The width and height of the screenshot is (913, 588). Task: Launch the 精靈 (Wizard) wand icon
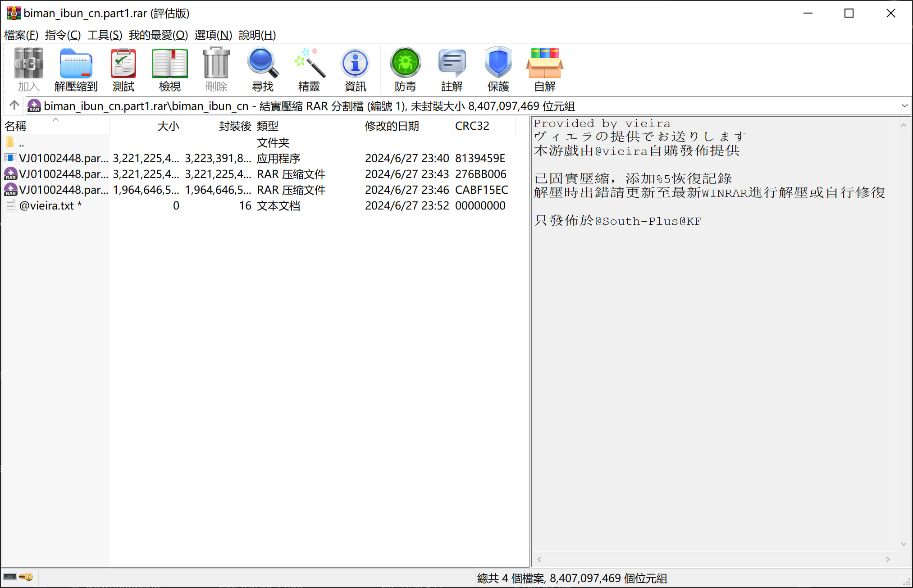pyautogui.click(x=309, y=69)
